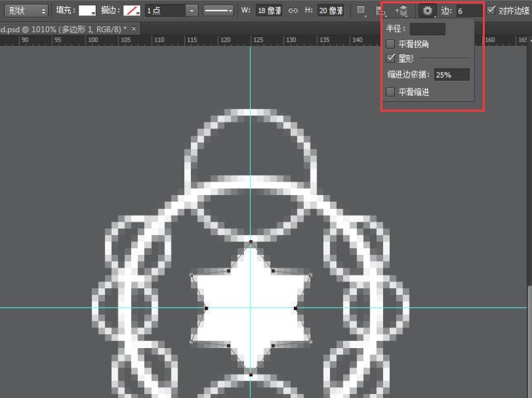Open the path operations square icon

tap(361, 11)
